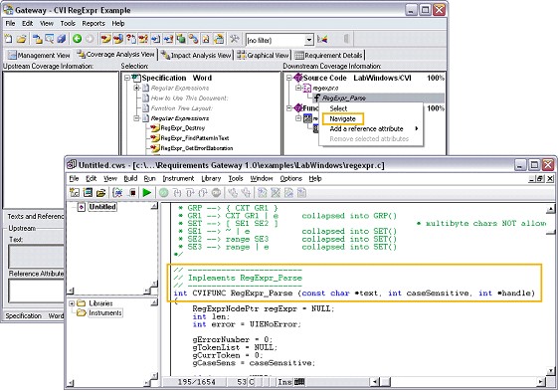Click the Reference Attribute field in Gateway

[36, 291]
